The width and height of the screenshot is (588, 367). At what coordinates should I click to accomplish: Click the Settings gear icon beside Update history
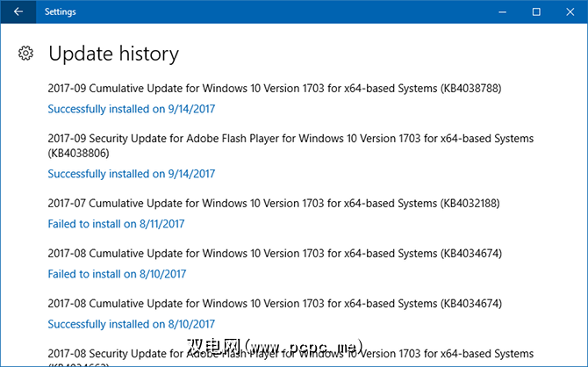point(26,54)
